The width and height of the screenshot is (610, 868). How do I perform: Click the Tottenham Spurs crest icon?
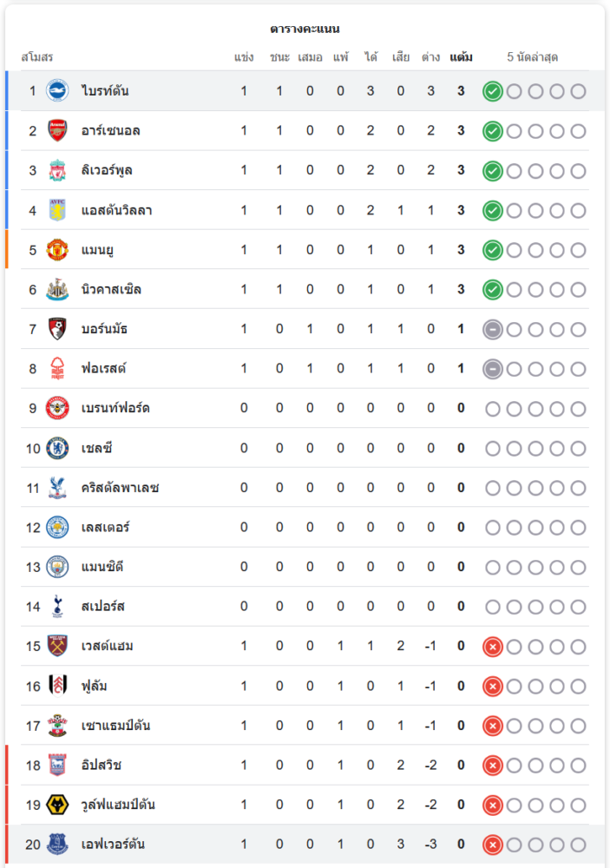click(57, 607)
